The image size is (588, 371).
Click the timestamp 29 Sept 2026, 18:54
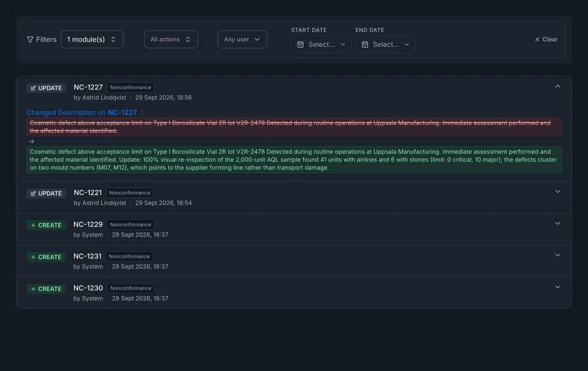[x=163, y=203]
